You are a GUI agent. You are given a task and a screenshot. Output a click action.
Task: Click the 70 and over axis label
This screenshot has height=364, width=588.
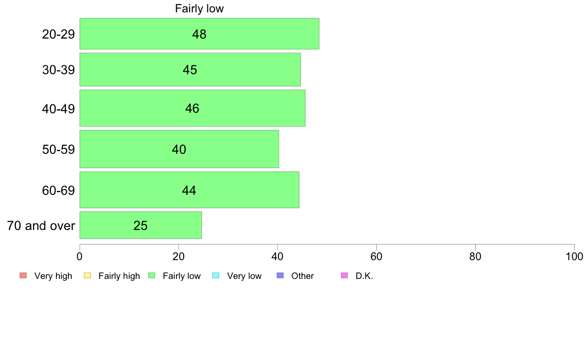click(41, 226)
